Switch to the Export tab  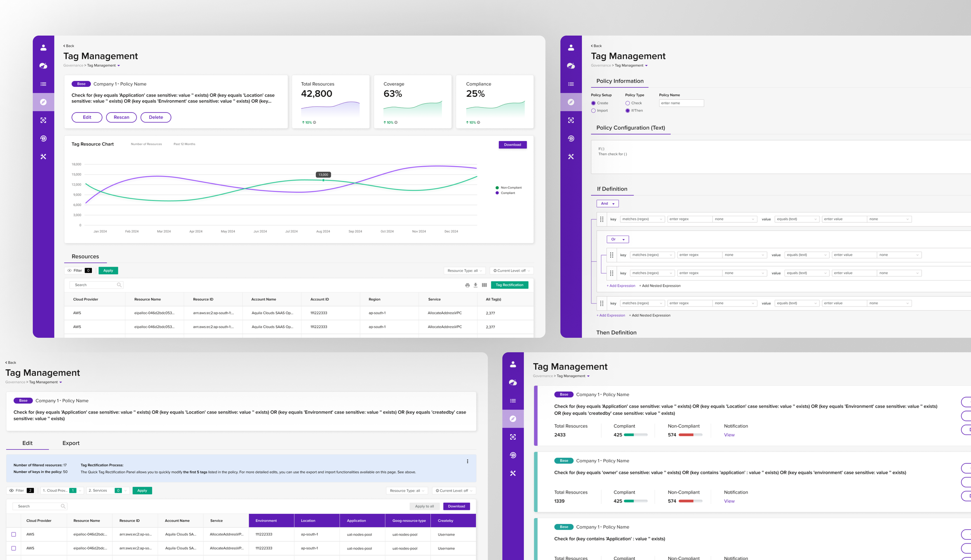(71, 443)
